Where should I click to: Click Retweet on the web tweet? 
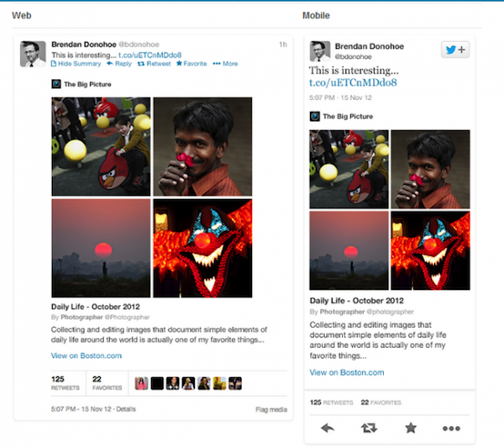coord(154,64)
